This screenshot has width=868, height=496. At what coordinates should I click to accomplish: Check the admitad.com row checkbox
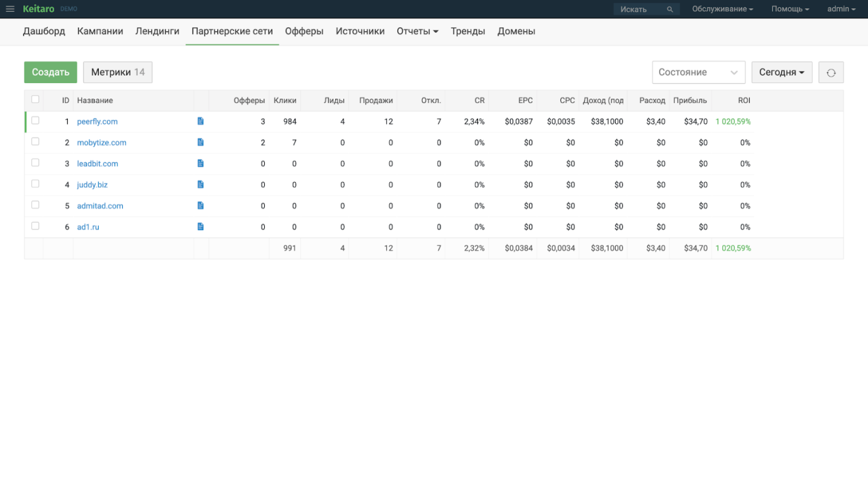pos(35,205)
